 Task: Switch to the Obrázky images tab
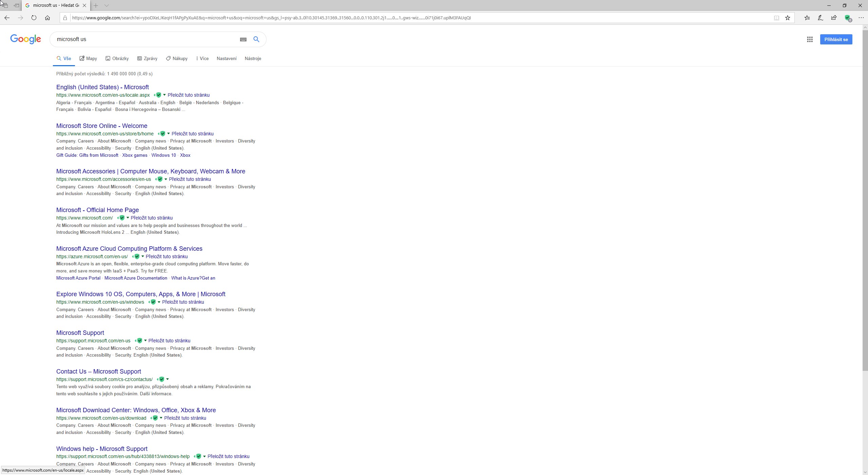pos(117,58)
